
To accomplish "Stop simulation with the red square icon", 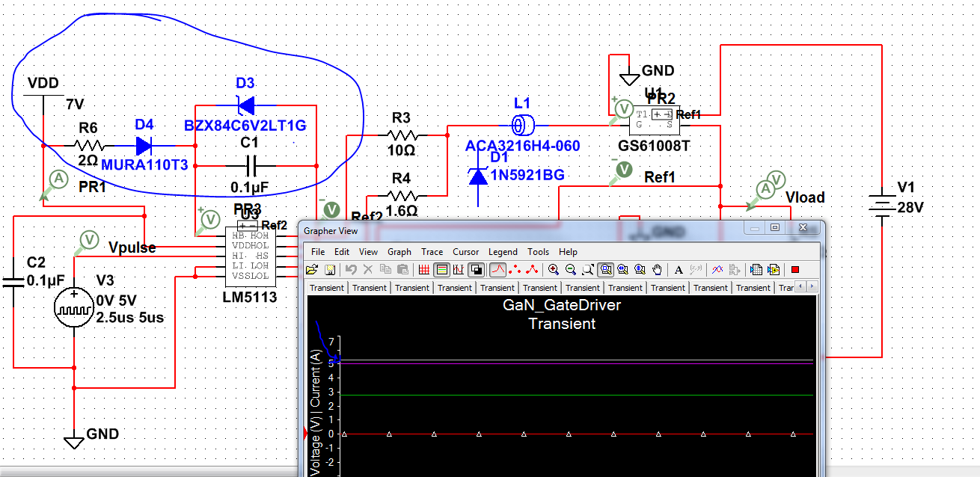I will [795, 269].
